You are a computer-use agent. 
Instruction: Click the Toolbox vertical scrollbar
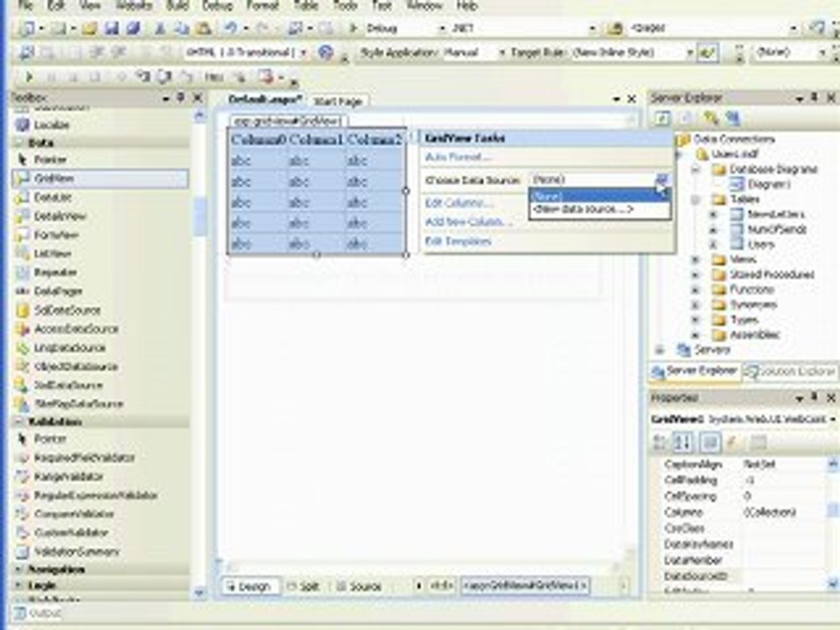199,353
